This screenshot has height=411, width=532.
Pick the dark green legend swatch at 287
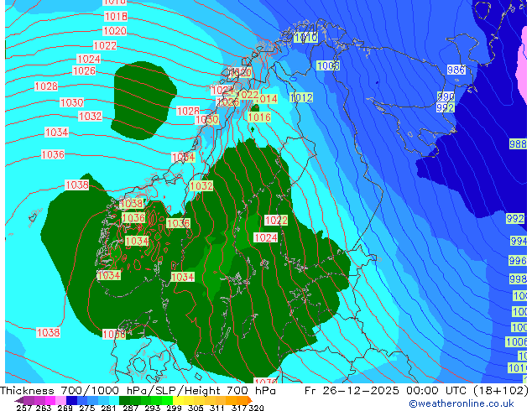pos(124,400)
